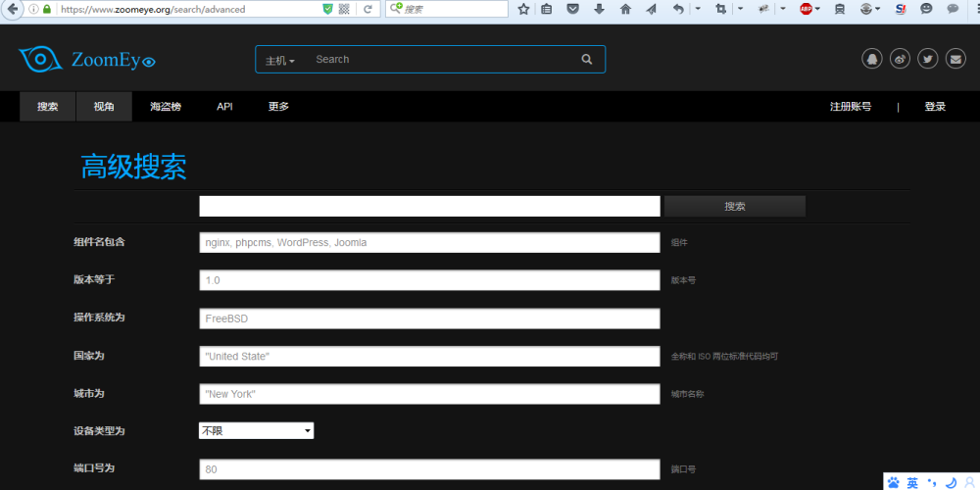
Task: Click the URL address bar
Action: 187,10
